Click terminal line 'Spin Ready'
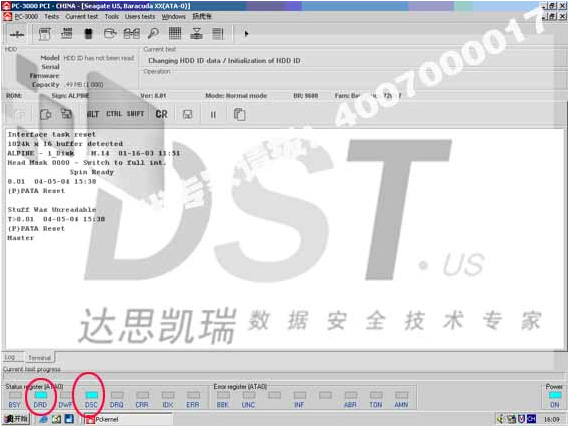The width and height of the screenshot is (570, 428). tap(92, 172)
